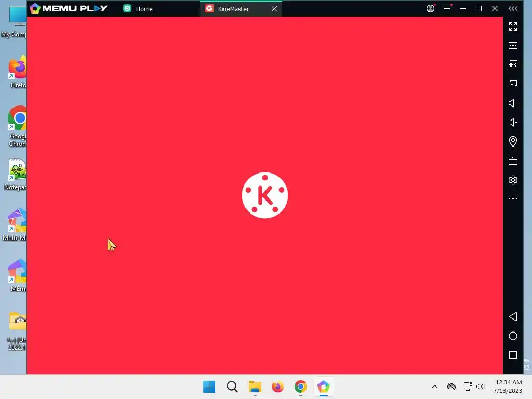Viewport: 532px width, 399px height.
Task: Expand the hidden system tray icons
Action: point(435,387)
